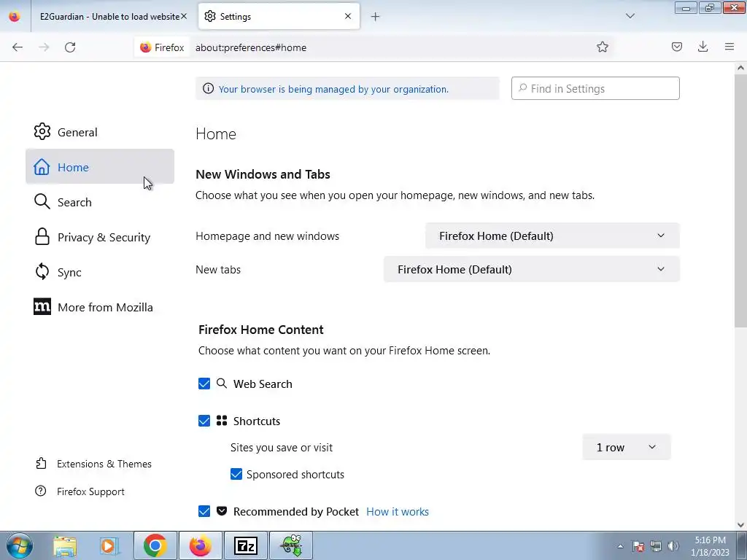Click the taskbar clock showing 5:16 PM
Image resolution: width=747 pixels, height=560 pixels.
[710, 546]
